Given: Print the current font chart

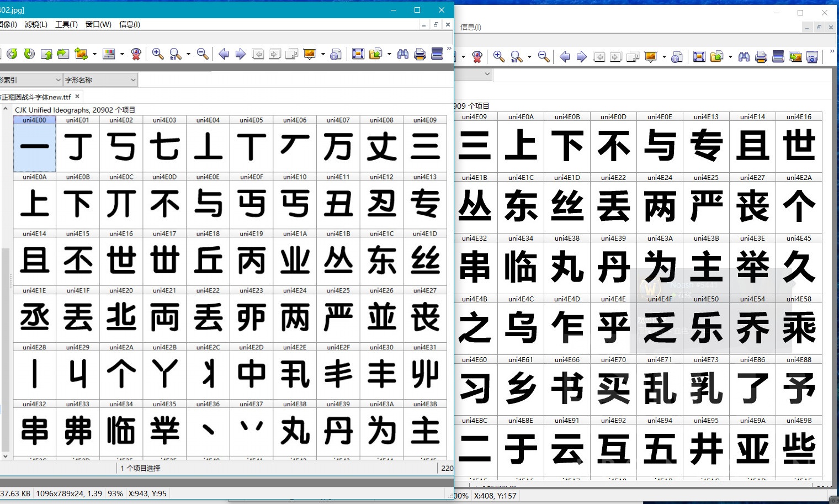Looking at the screenshot, I should click(x=419, y=54).
